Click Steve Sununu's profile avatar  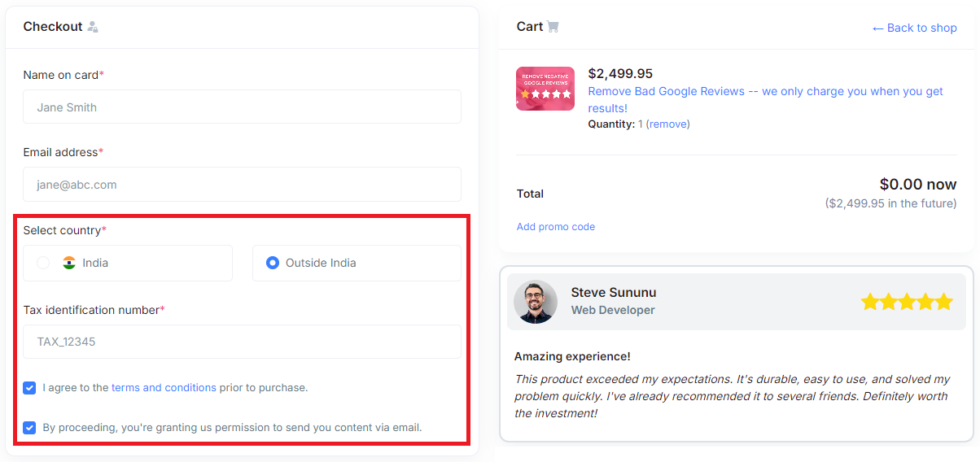[x=536, y=302]
